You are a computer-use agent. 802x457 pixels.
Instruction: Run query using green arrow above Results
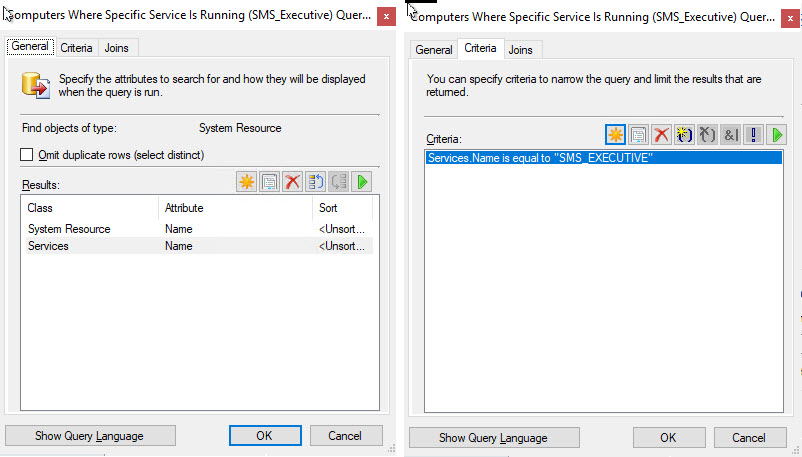(x=361, y=182)
